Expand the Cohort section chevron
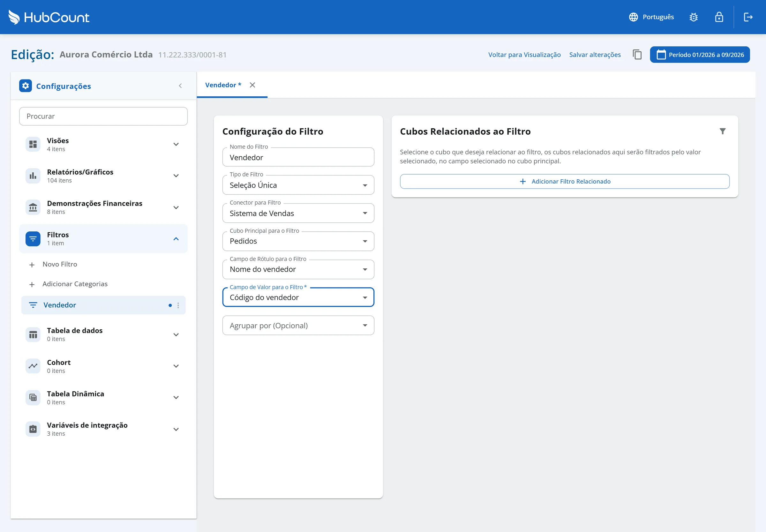Image resolution: width=766 pixels, height=532 pixels. [176, 366]
